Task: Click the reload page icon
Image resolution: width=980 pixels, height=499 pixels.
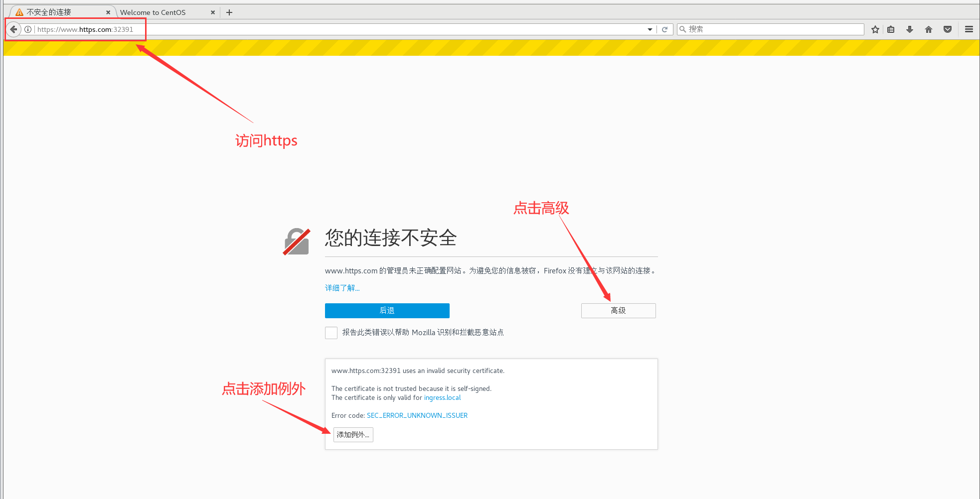Action: (x=664, y=29)
